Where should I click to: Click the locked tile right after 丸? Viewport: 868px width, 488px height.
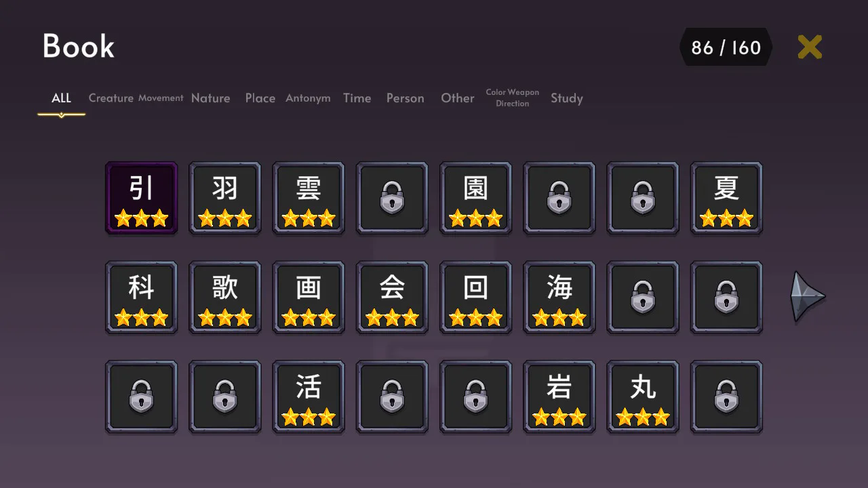tap(726, 397)
